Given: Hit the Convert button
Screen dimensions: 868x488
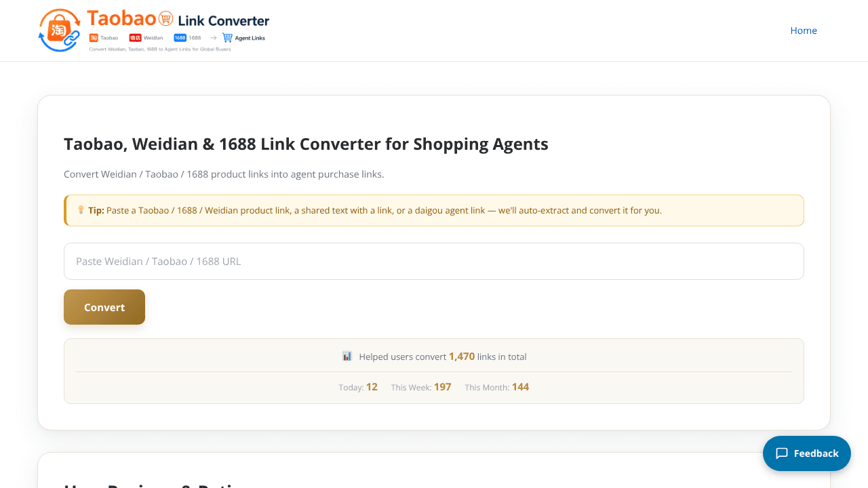Looking at the screenshot, I should (104, 307).
